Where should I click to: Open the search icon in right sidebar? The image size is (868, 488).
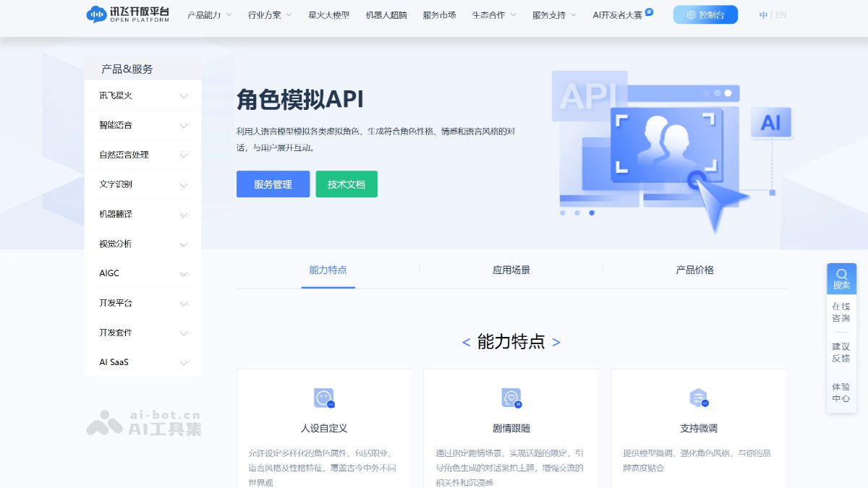pos(841,278)
